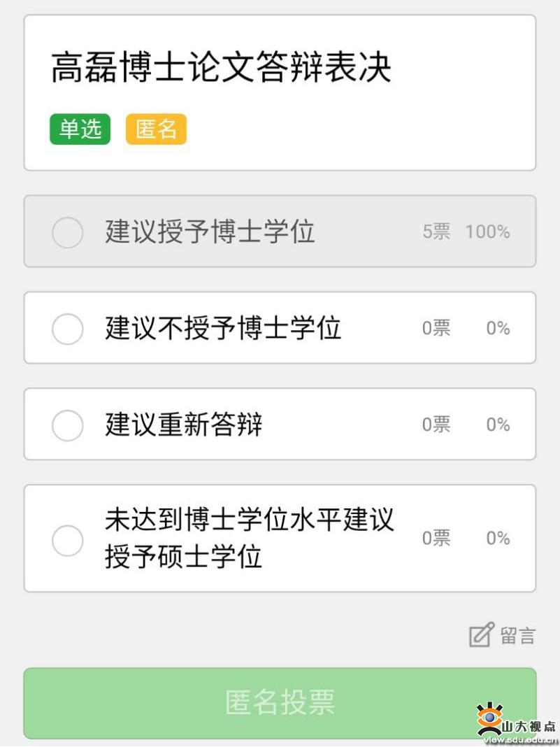This screenshot has width=560, height=747.
Task: Choose option row 建议重新答辩
Action: [x=280, y=424]
